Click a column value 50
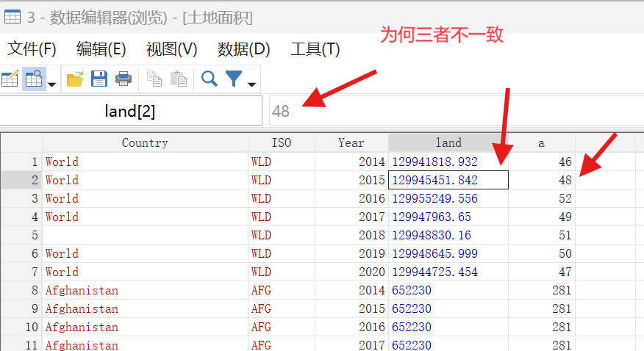The height and width of the screenshot is (351, 644). pyautogui.click(x=542, y=253)
